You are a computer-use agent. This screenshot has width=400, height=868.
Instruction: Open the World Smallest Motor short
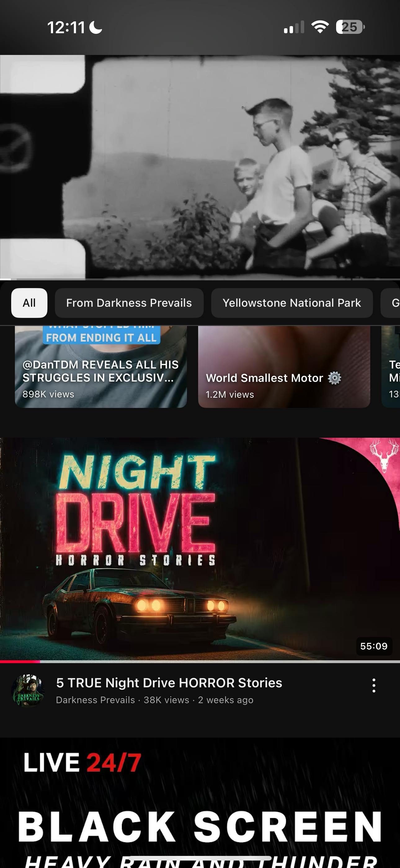coord(284,367)
